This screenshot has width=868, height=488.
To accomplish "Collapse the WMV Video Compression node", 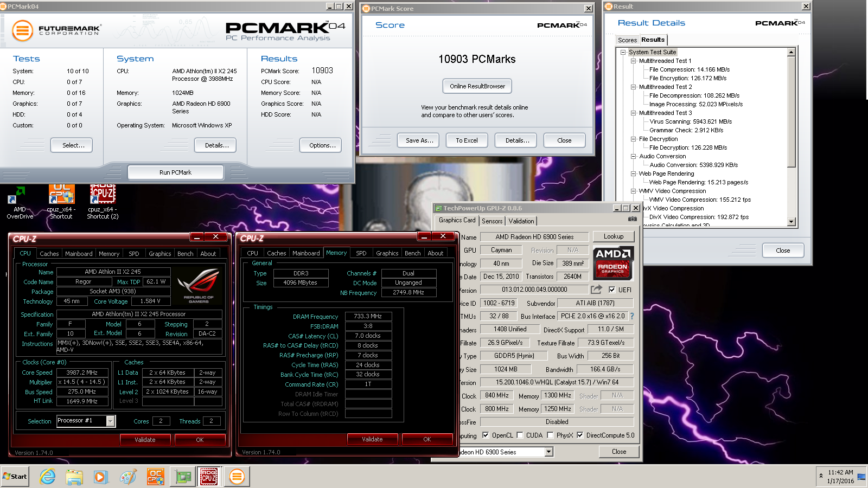I will pos(633,191).
